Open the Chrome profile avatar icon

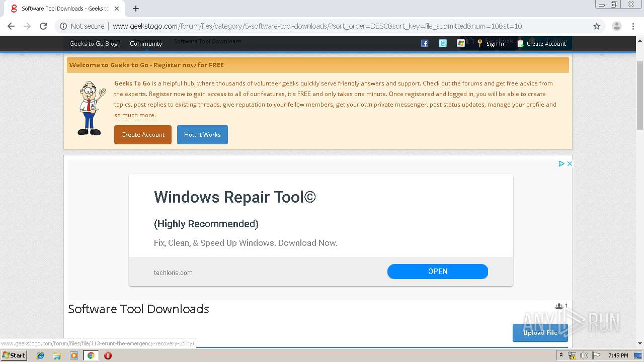[616, 26]
